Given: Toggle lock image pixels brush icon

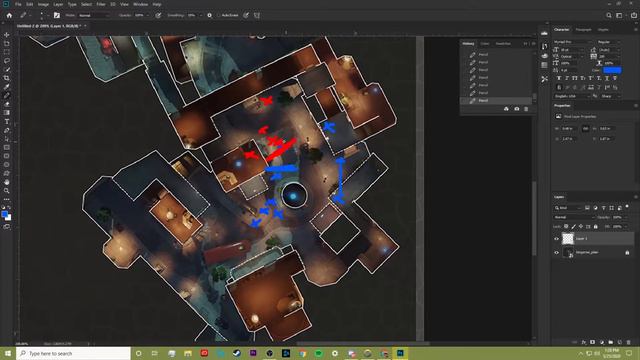Looking at the screenshot, I should click(573, 227).
